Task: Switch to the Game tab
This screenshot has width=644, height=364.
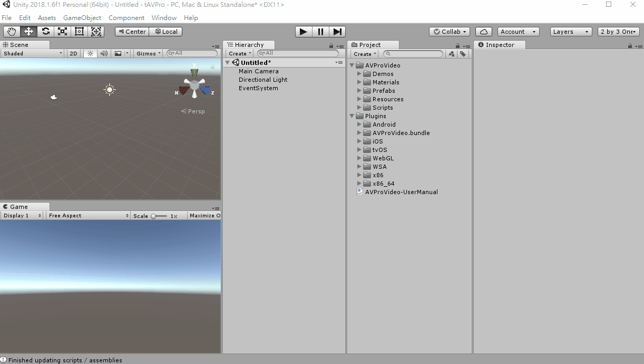Action: [x=24, y=207]
